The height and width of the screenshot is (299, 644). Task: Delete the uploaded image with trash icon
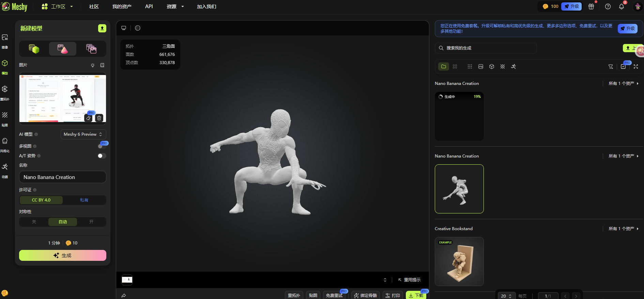click(99, 118)
